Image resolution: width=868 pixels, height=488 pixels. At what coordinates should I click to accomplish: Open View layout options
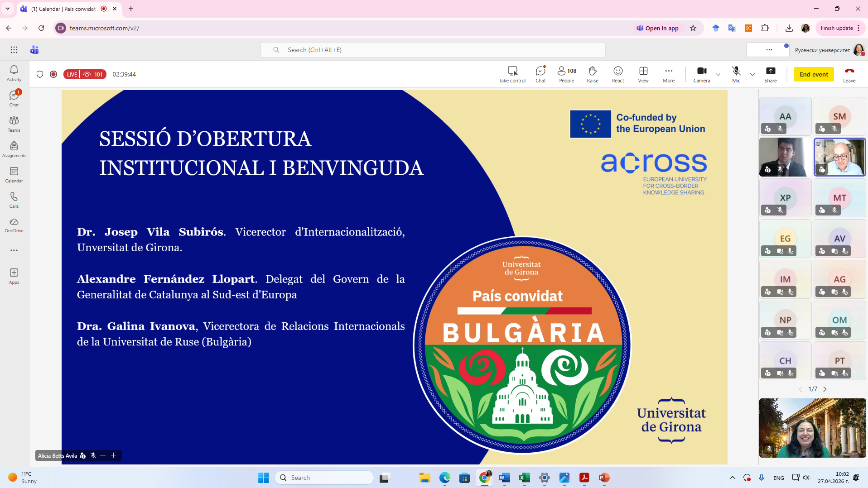click(643, 74)
